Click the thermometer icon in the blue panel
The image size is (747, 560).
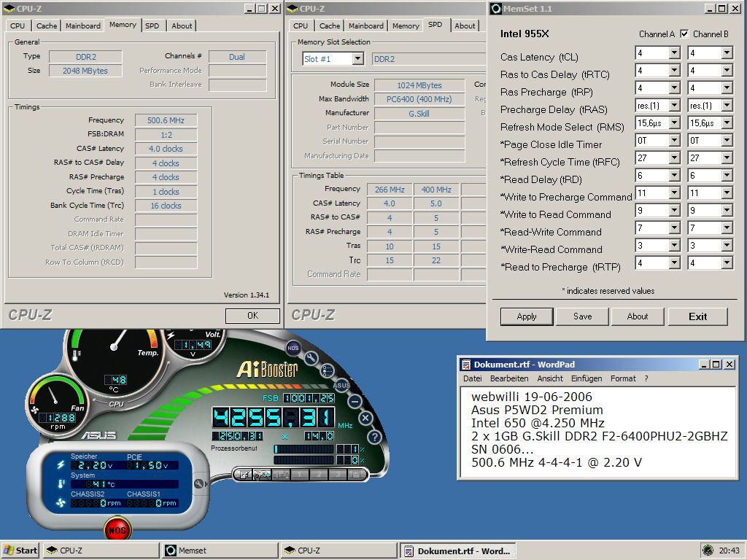(x=61, y=484)
